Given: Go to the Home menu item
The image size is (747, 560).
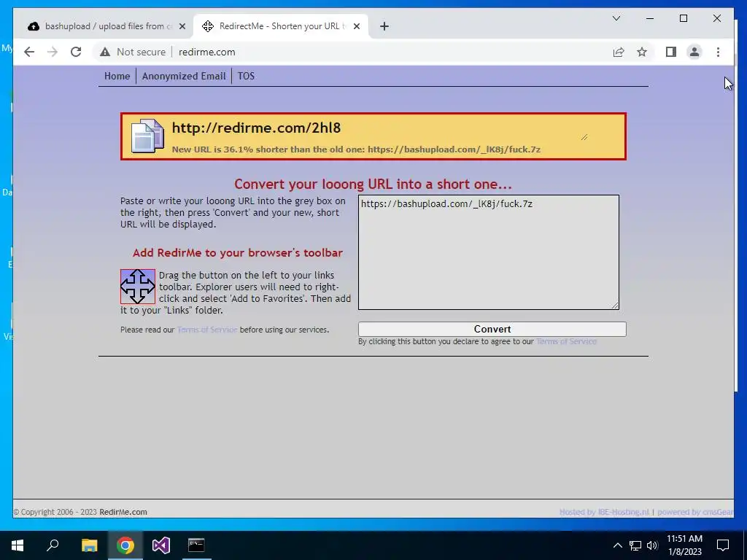Looking at the screenshot, I should pyautogui.click(x=117, y=76).
